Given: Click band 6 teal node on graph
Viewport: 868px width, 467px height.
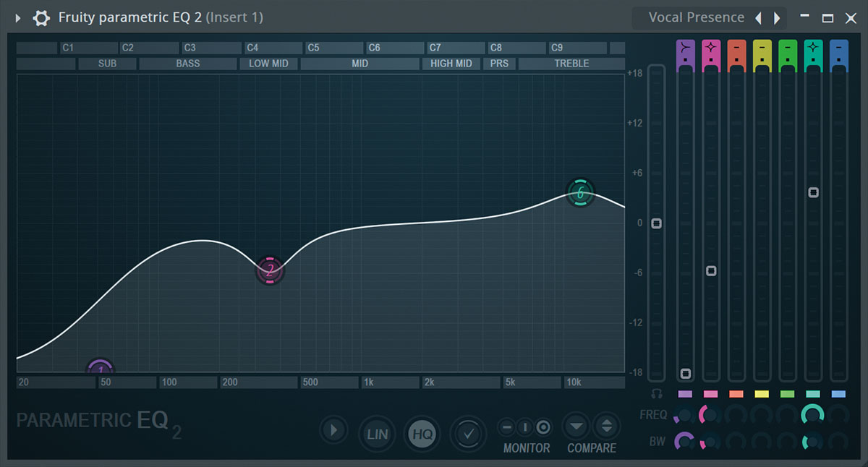Looking at the screenshot, I should click(x=580, y=193).
